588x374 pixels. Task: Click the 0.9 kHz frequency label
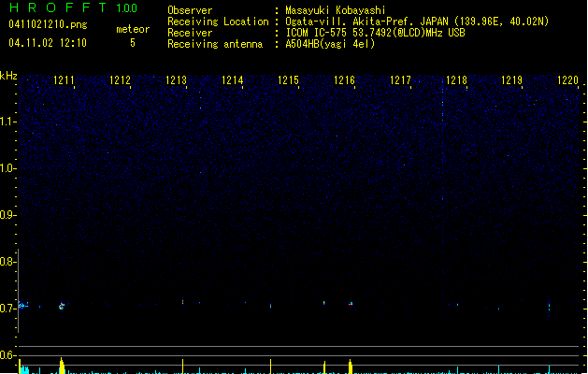tap(7, 215)
